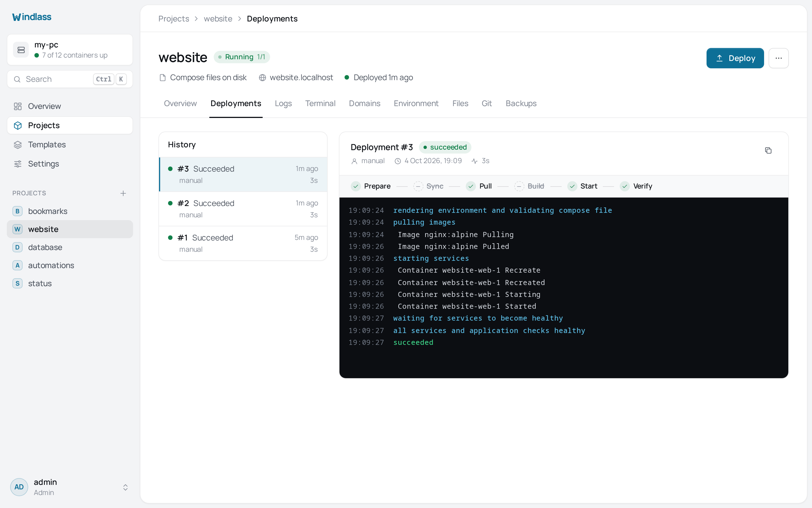
Task: Click the 'succeeded' log line
Action: pyautogui.click(x=413, y=342)
